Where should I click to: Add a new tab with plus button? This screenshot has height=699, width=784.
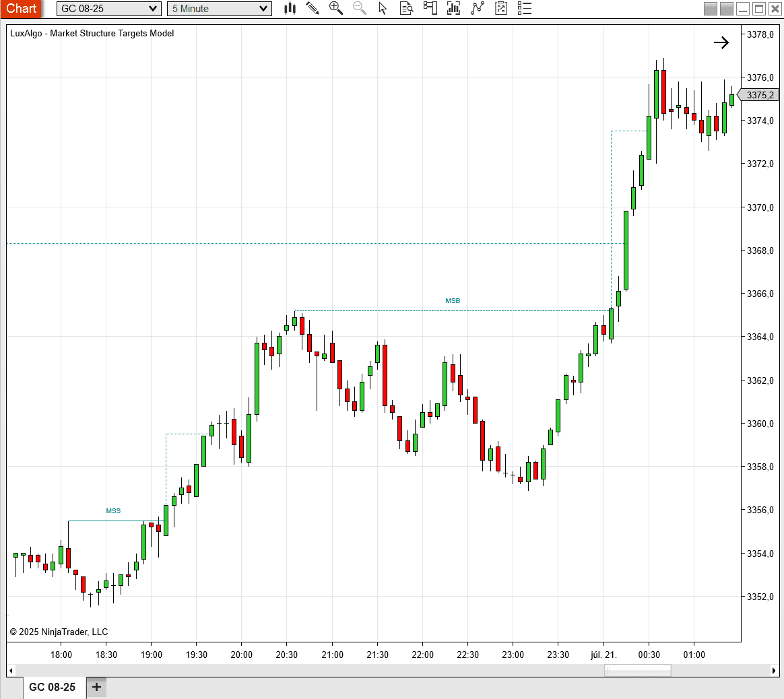point(96,687)
